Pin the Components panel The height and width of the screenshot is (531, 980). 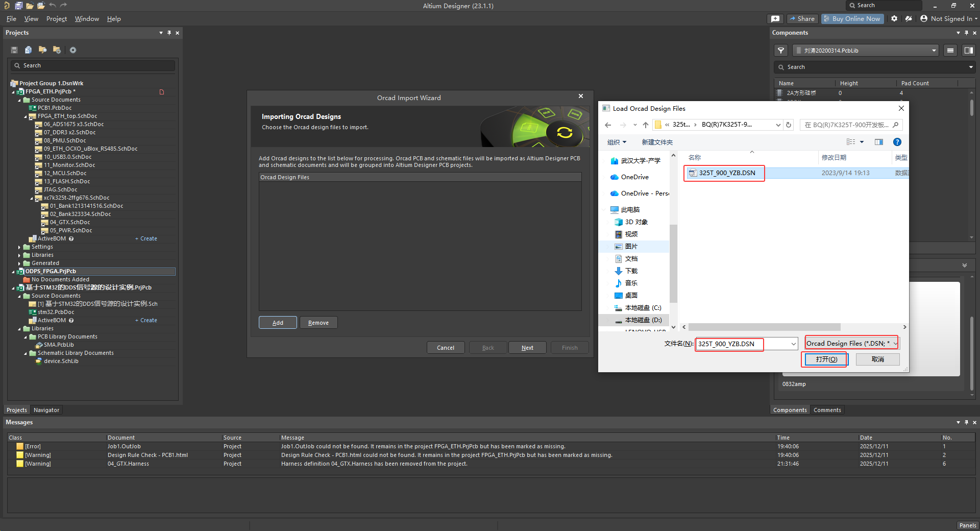966,33
